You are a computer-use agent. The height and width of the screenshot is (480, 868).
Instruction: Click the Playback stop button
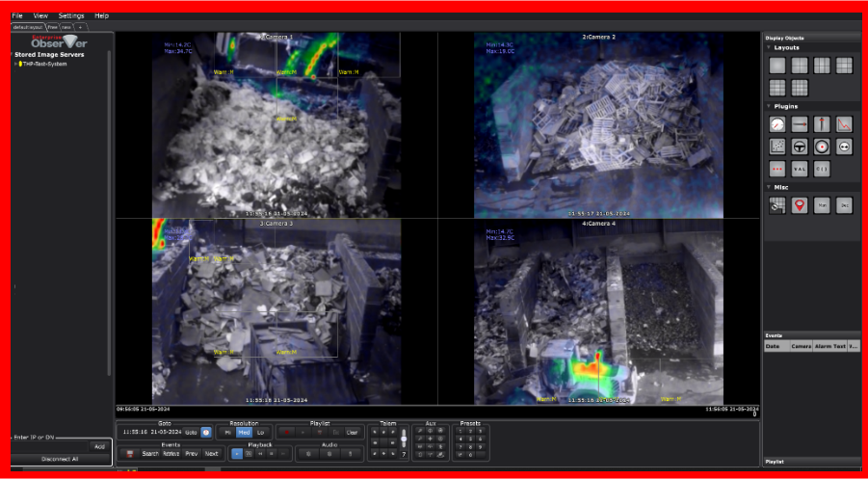coord(272,453)
